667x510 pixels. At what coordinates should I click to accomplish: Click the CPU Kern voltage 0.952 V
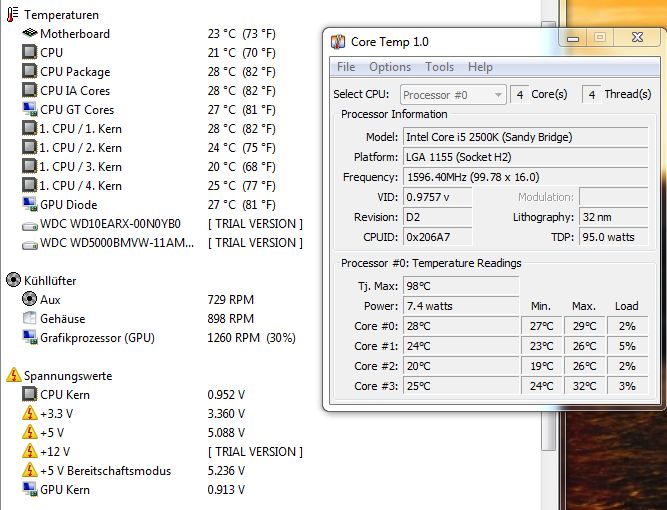pyautogui.click(x=226, y=395)
